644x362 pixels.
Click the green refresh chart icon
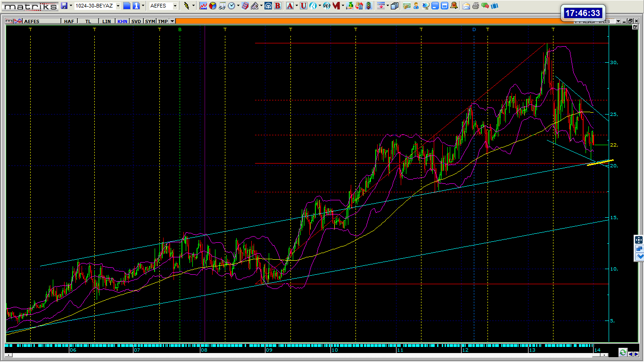pyautogui.click(x=623, y=353)
